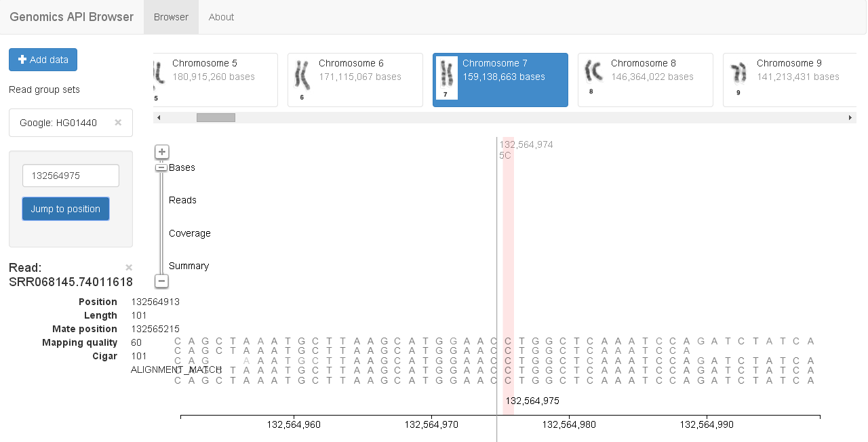
Task: Select Chromosome 8 card
Action: point(645,80)
